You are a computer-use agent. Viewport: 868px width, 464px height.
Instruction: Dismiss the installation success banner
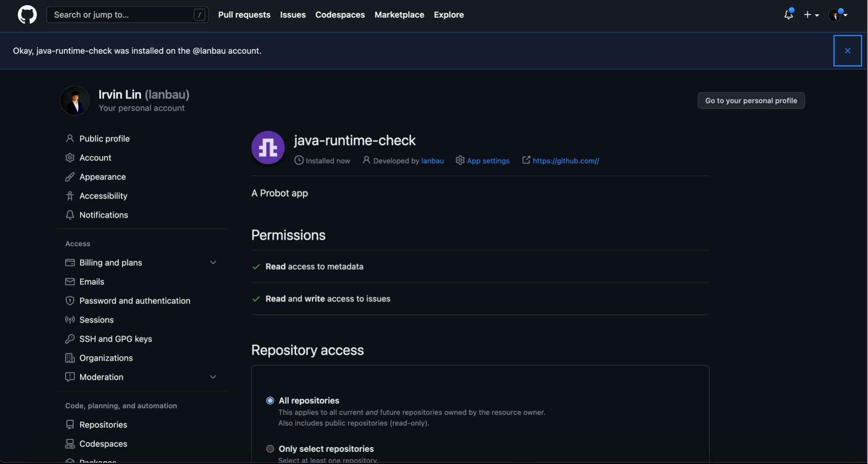click(x=847, y=51)
